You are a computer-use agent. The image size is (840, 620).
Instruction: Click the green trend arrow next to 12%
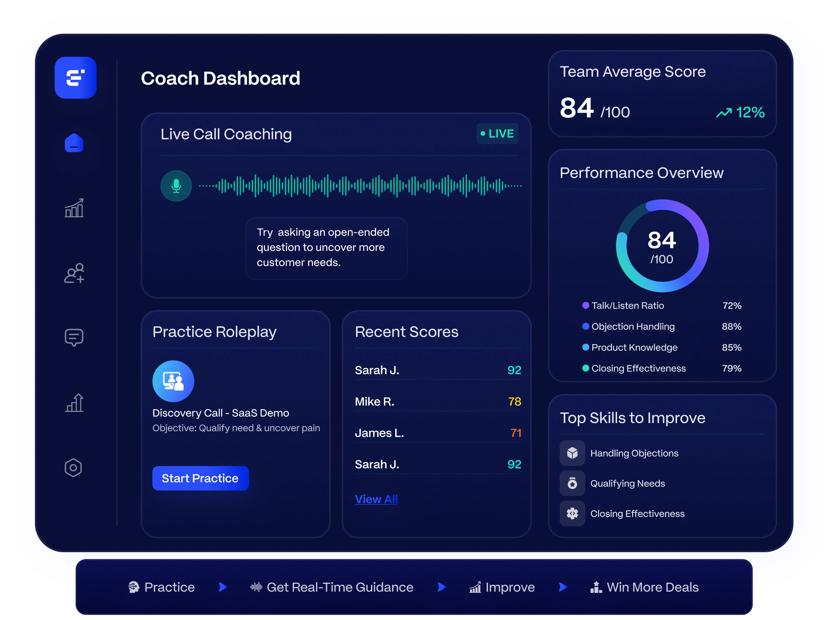724,113
